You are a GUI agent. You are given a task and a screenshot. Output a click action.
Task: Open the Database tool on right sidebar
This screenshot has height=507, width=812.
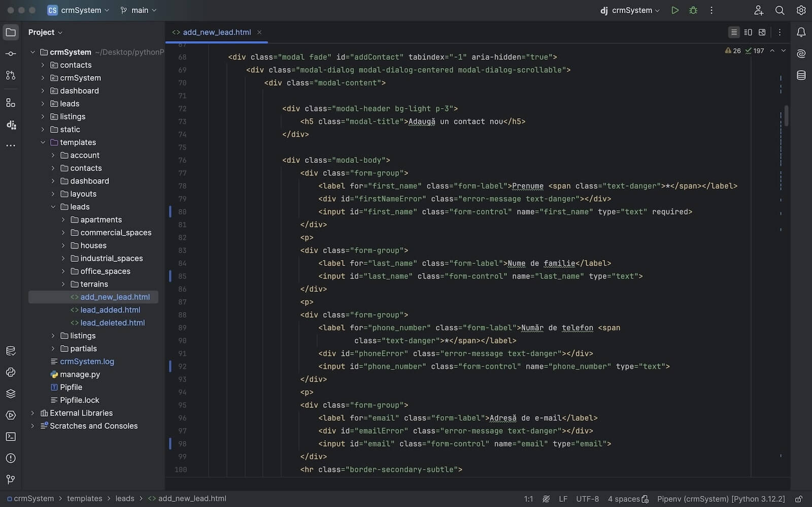(x=801, y=76)
